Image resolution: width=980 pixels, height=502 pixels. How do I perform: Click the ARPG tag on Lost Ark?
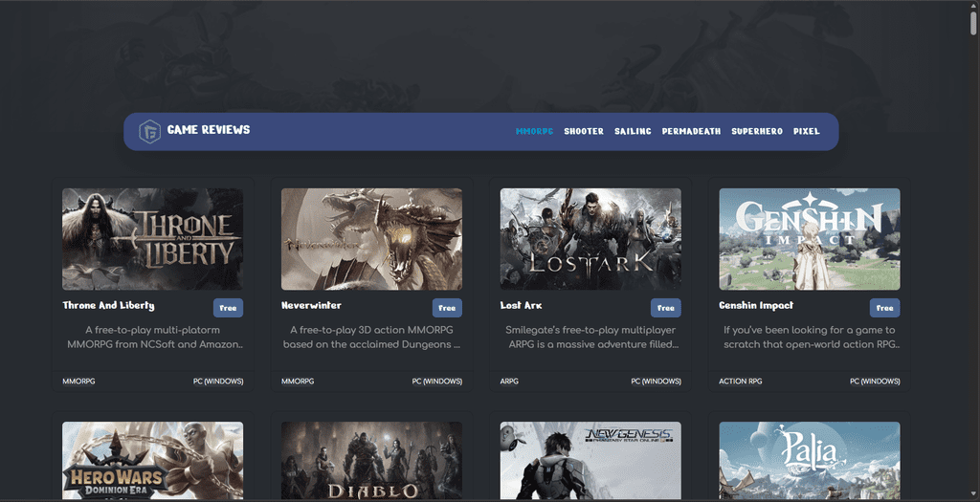[x=509, y=381]
